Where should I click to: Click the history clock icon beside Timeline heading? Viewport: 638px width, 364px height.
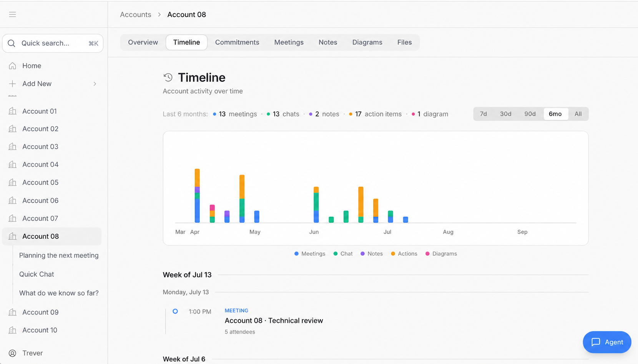168,77
